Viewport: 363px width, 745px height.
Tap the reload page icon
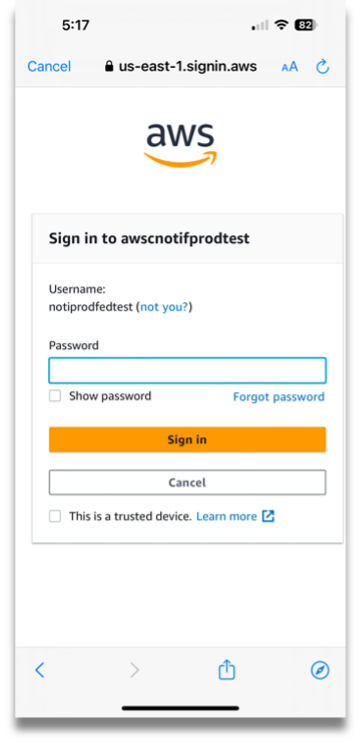tap(323, 67)
